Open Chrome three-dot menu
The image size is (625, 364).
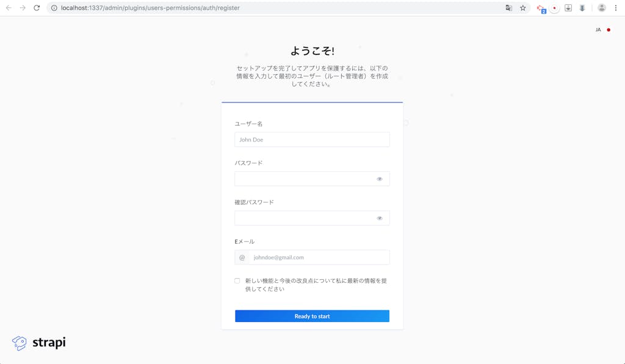coord(616,8)
